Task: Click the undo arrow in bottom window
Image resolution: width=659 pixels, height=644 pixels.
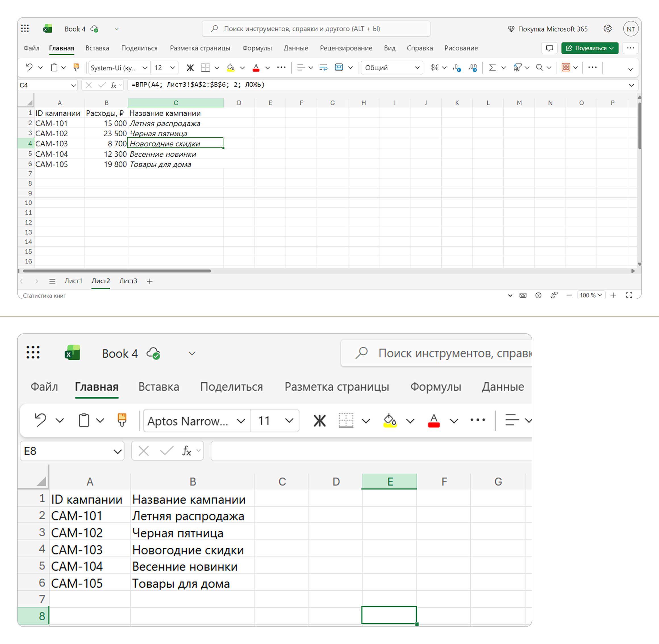Action: (x=41, y=421)
